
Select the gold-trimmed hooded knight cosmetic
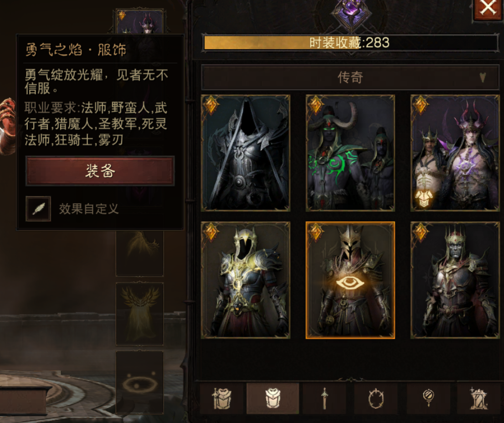click(246, 280)
